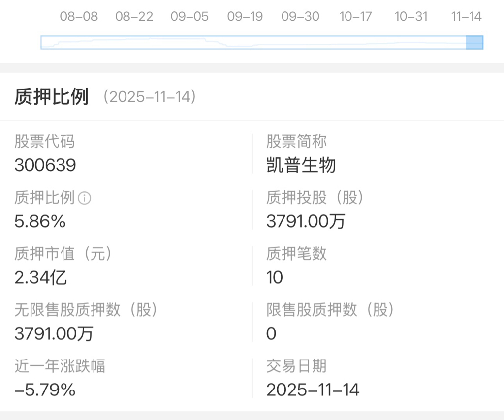The image size is (504, 420).
Task: Click the 质押比例 section heading
Action: tap(51, 97)
